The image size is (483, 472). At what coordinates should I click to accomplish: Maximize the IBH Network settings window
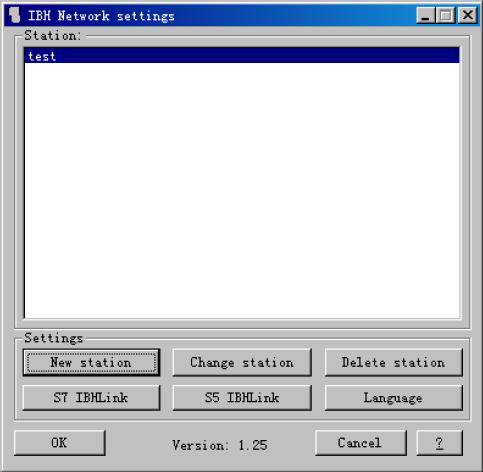(x=446, y=15)
